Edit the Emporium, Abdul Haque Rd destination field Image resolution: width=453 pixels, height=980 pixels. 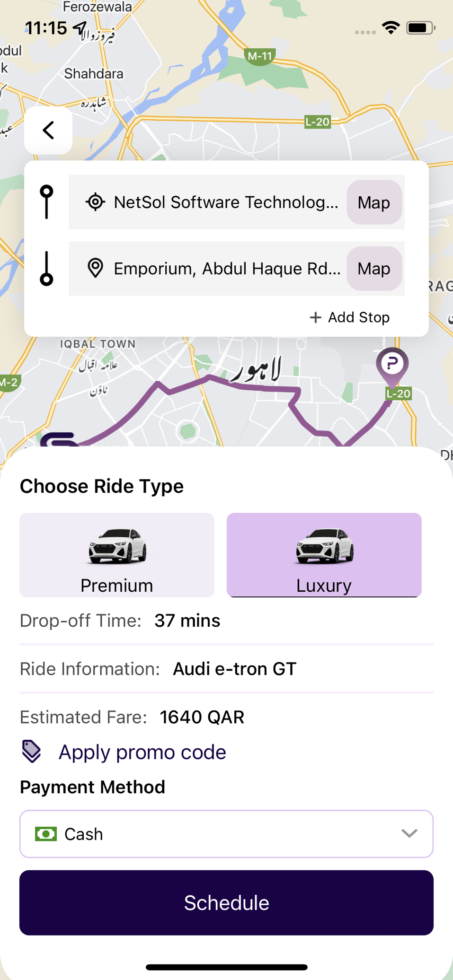click(x=227, y=269)
